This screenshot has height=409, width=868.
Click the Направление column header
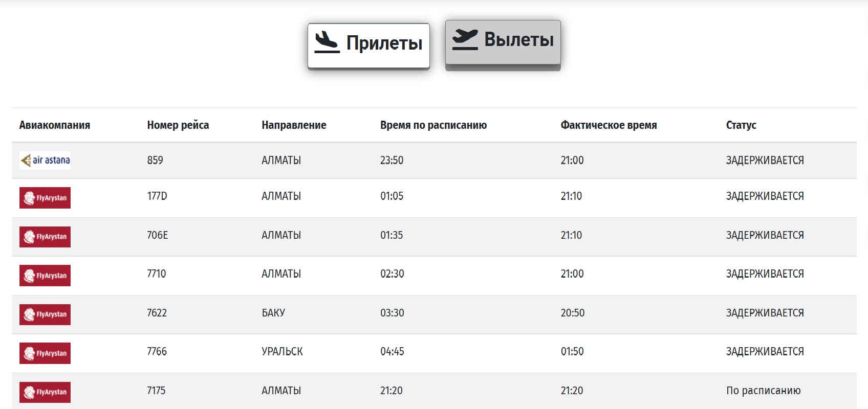(x=294, y=125)
